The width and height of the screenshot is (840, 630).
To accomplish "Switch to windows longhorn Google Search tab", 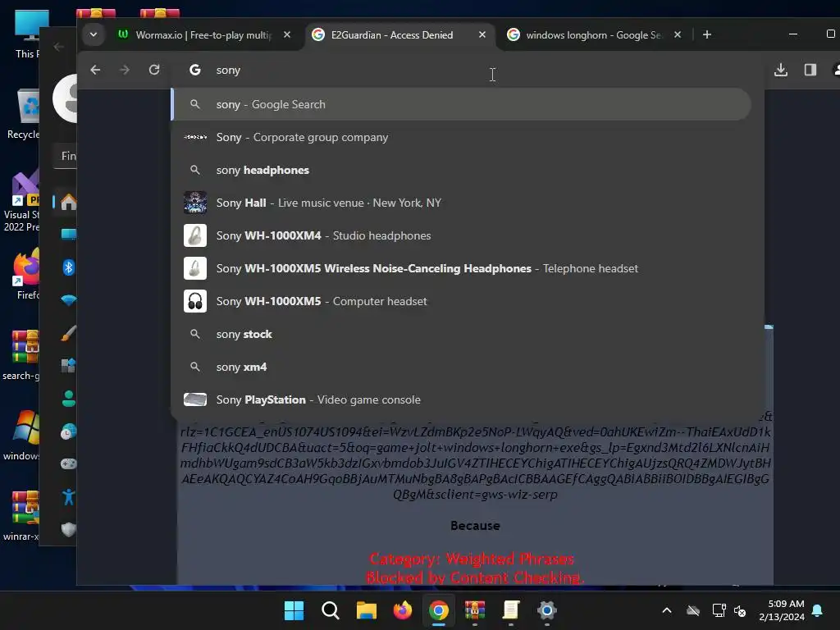I will (x=594, y=34).
